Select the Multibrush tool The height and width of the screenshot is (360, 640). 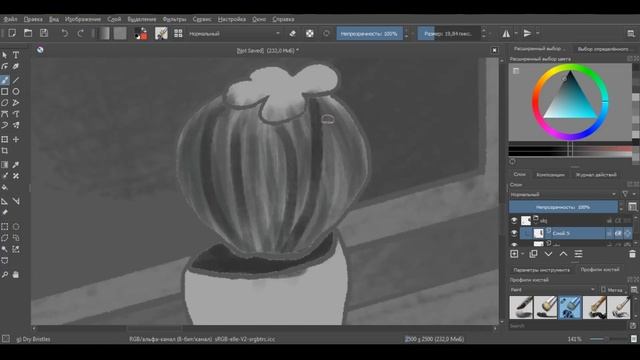pos(16,125)
